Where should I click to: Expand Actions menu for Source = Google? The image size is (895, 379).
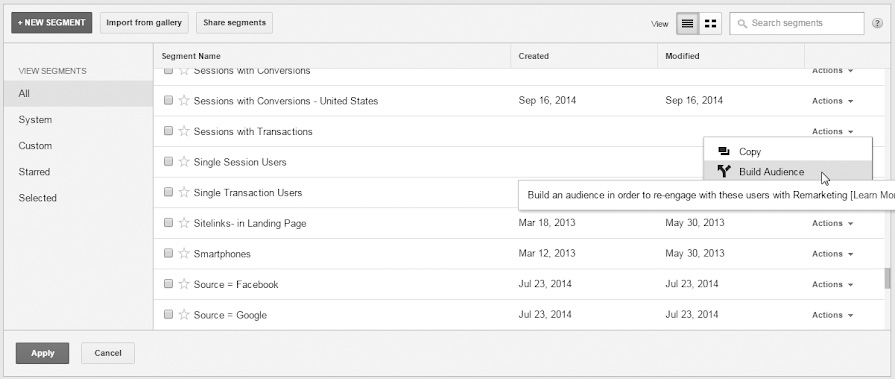[x=832, y=315]
